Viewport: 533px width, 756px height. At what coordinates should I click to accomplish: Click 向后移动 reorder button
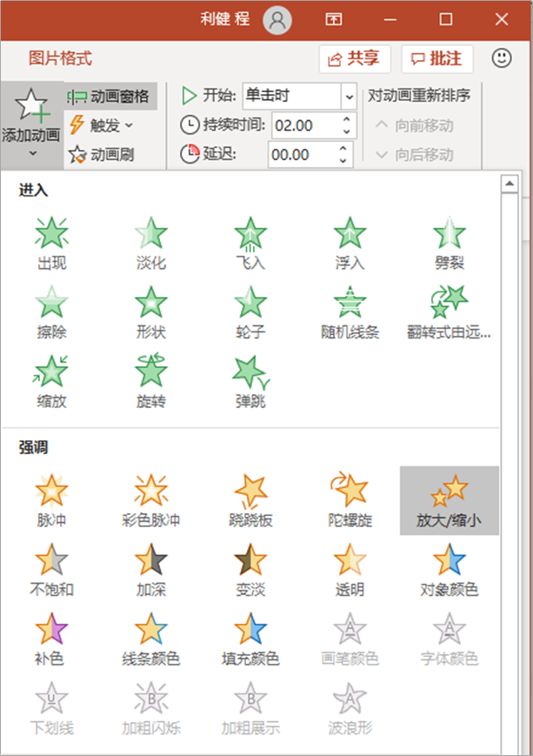coord(415,154)
